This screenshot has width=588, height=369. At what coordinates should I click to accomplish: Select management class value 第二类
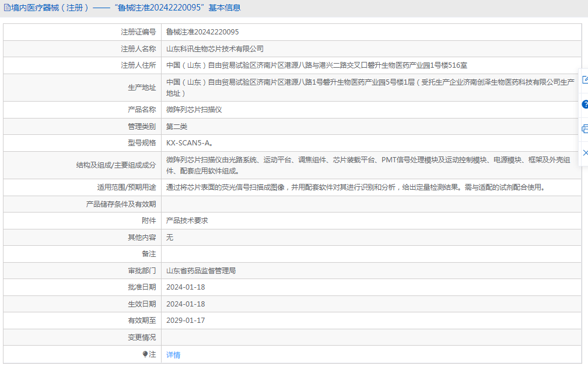click(177, 127)
